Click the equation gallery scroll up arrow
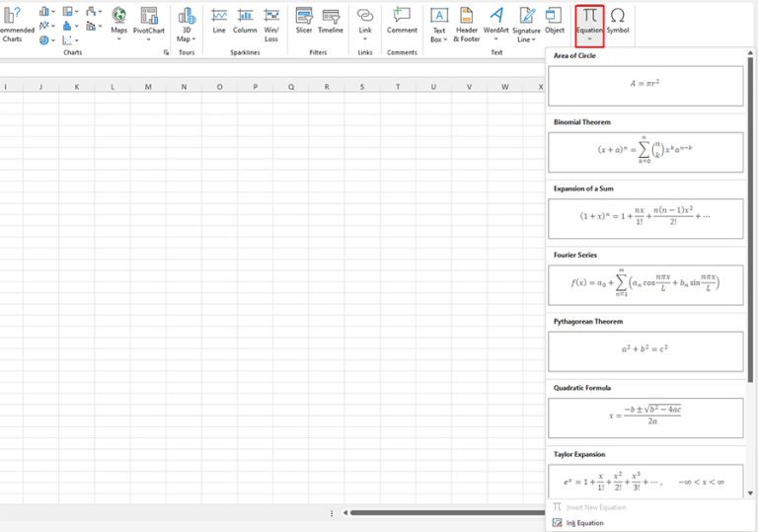The width and height of the screenshot is (758, 532). (750, 52)
